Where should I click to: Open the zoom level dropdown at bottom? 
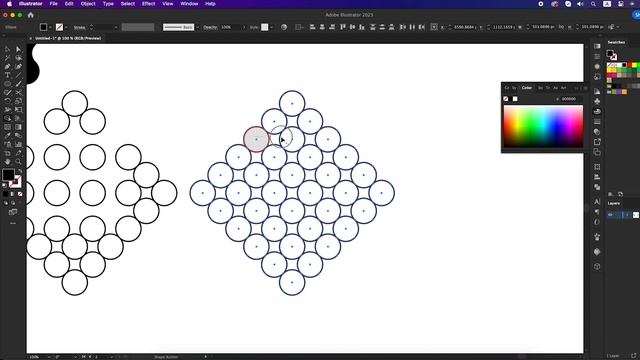pos(49,357)
